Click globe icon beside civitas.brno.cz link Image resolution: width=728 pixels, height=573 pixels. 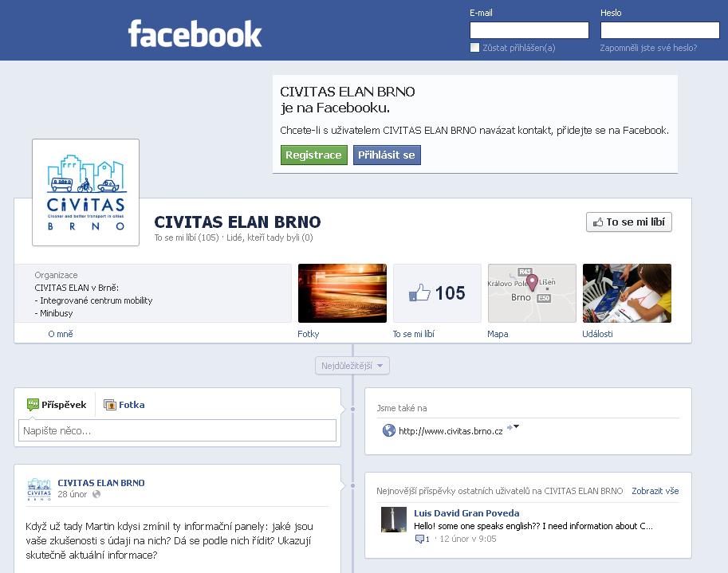point(388,430)
